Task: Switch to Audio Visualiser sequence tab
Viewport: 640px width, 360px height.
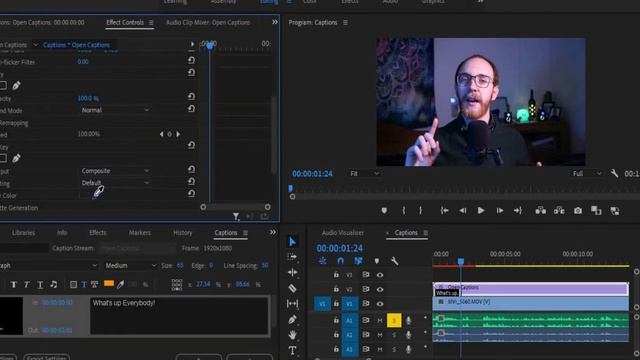Action: click(x=343, y=233)
